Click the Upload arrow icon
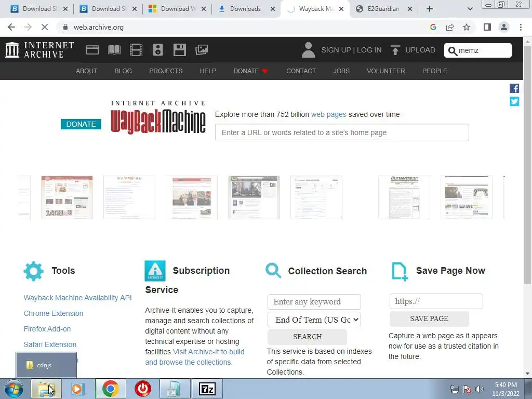 click(395, 50)
